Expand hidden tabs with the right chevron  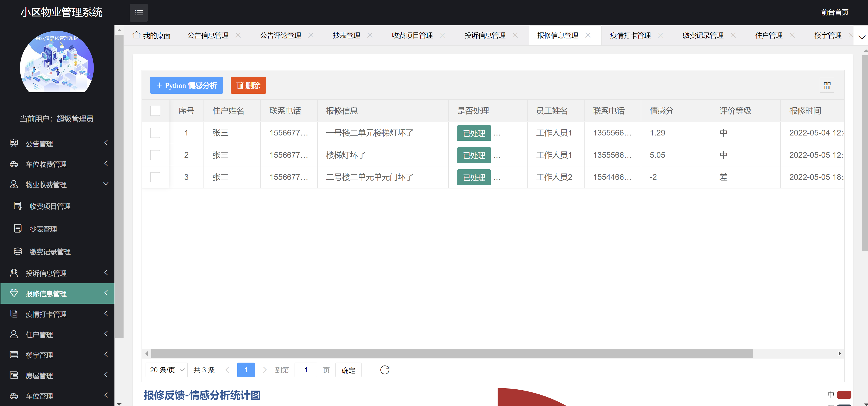pyautogui.click(x=862, y=37)
